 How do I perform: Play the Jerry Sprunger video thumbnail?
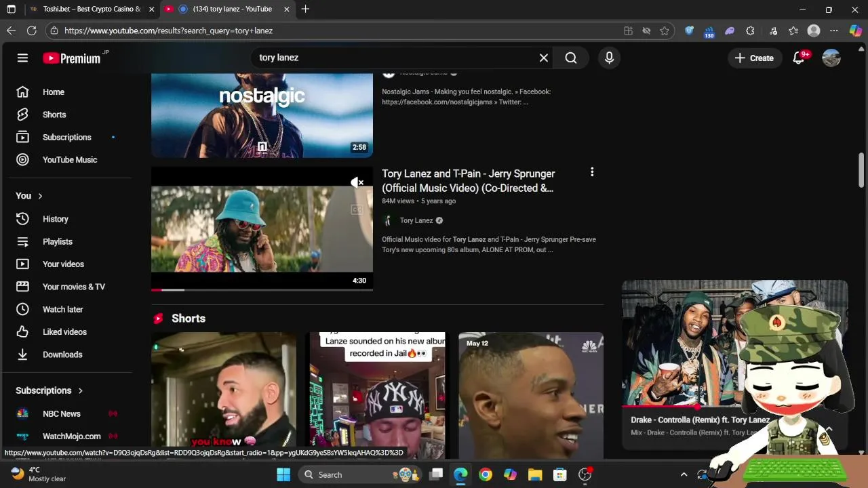pyautogui.click(x=262, y=229)
